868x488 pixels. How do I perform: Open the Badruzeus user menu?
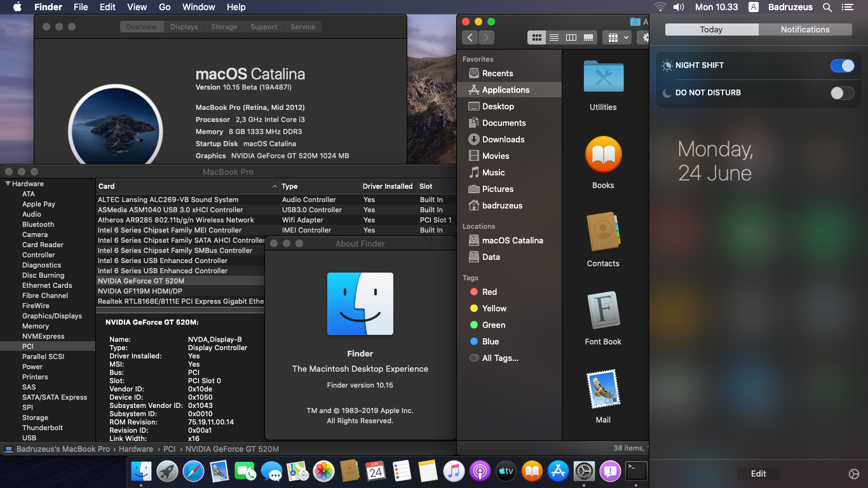coord(790,7)
